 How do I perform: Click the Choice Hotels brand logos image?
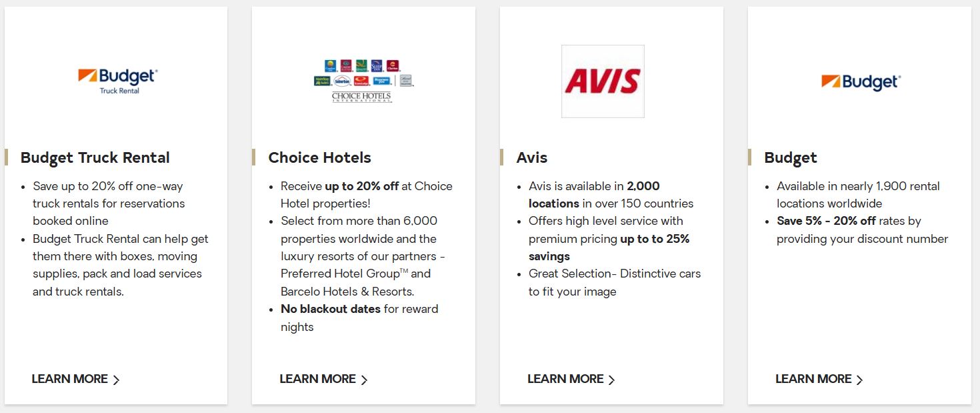click(363, 81)
